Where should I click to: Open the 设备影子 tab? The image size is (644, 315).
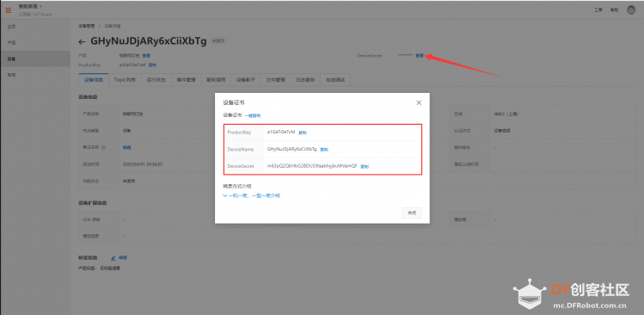tap(246, 80)
